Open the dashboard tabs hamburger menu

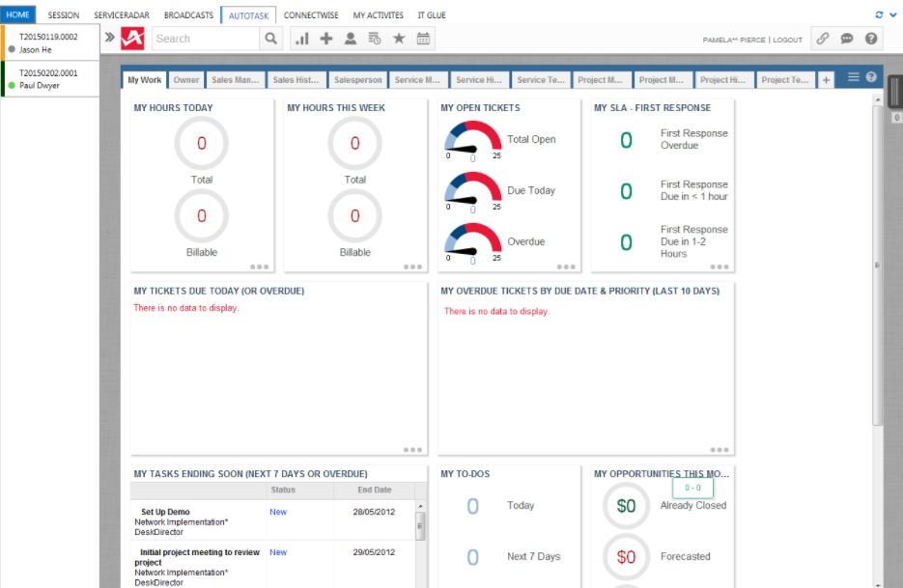pyautogui.click(x=854, y=77)
